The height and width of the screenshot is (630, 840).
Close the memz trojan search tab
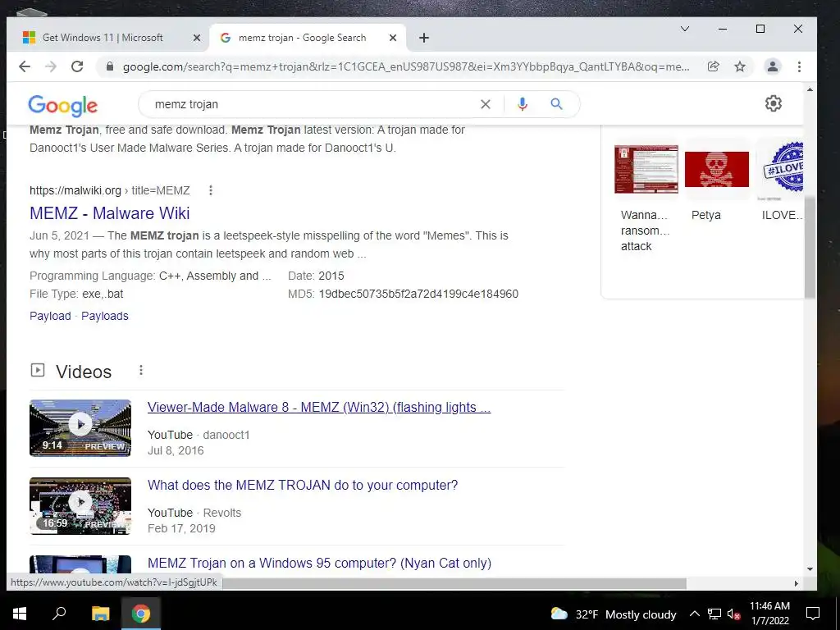click(x=393, y=38)
